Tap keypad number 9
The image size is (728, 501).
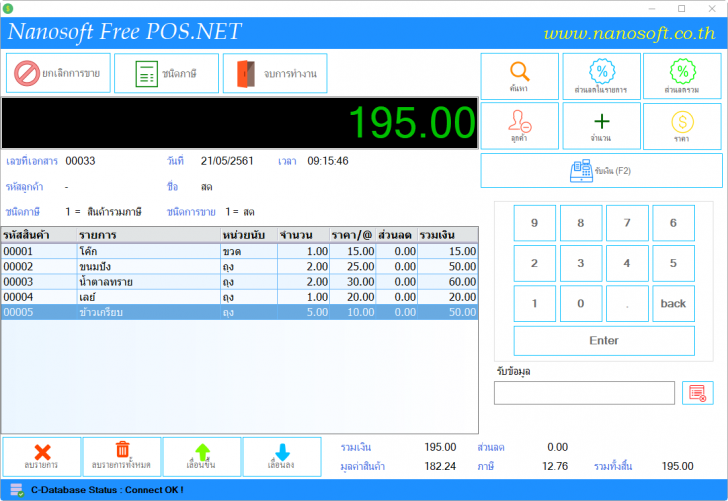[534, 223]
